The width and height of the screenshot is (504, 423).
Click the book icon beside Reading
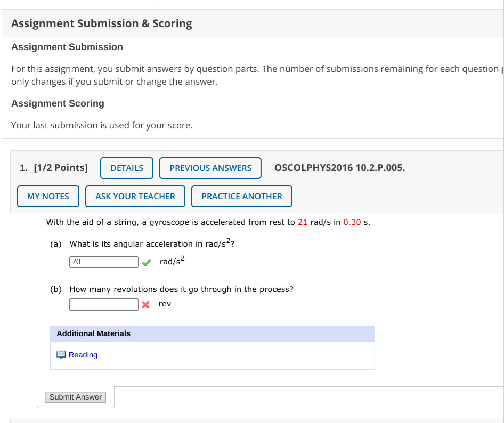coord(61,354)
